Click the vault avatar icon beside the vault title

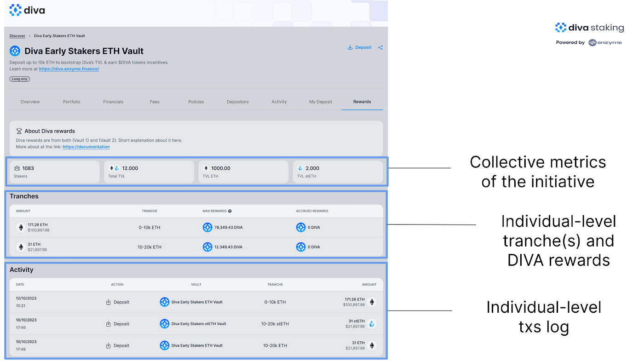(15, 51)
